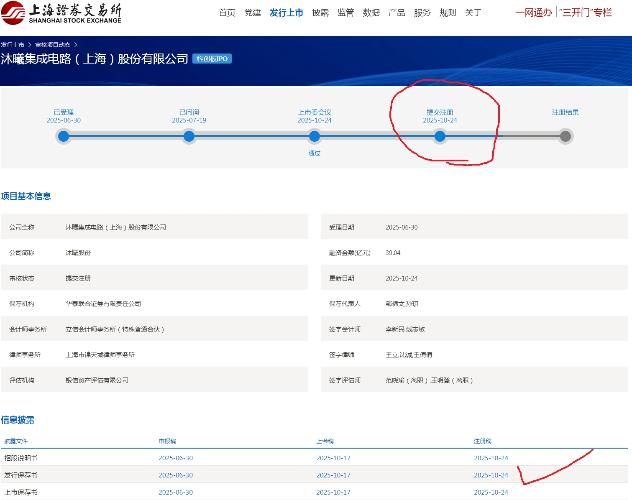Open 招股说明书 上会稿 dated 2025-10-17
Screen dimensions: 632x500
(x=333, y=458)
